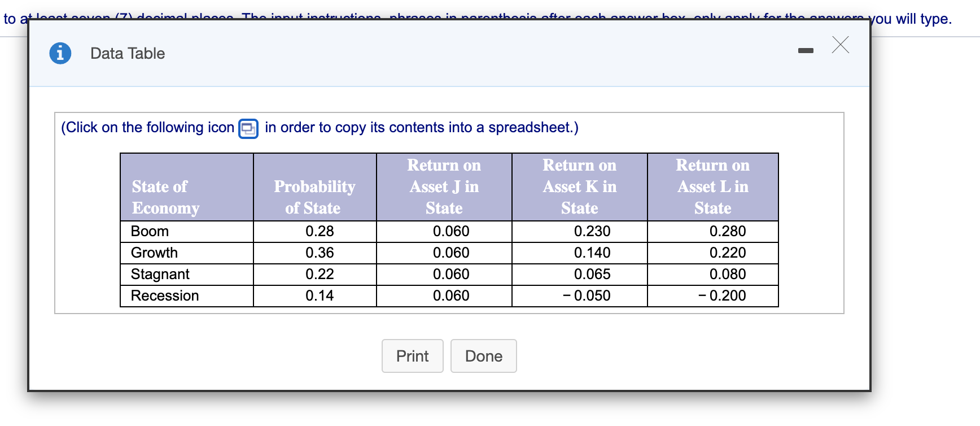
Task: Close the Data Table dialog with the X
Action: click(x=841, y=45)
